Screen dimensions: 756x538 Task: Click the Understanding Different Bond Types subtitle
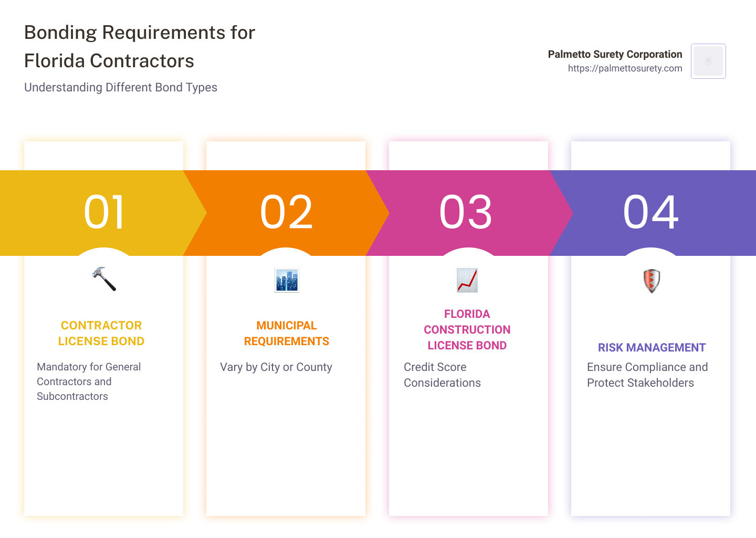coord(121,87)
